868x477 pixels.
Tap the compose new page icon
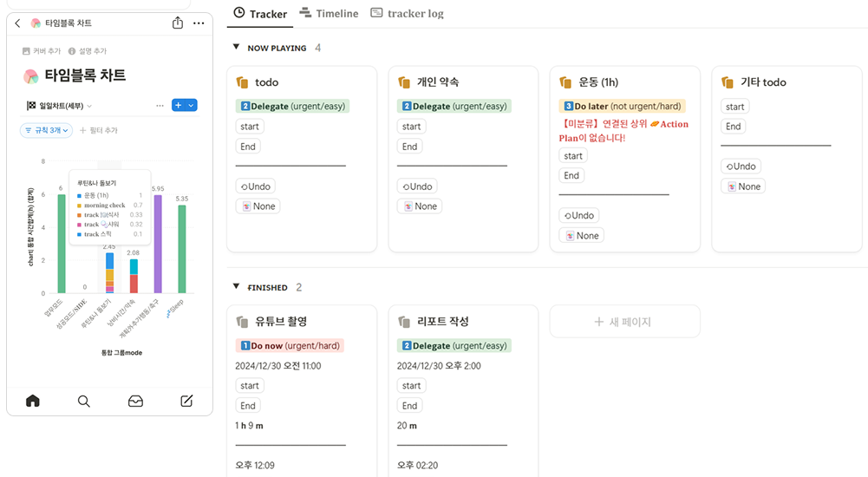[186, 401]
